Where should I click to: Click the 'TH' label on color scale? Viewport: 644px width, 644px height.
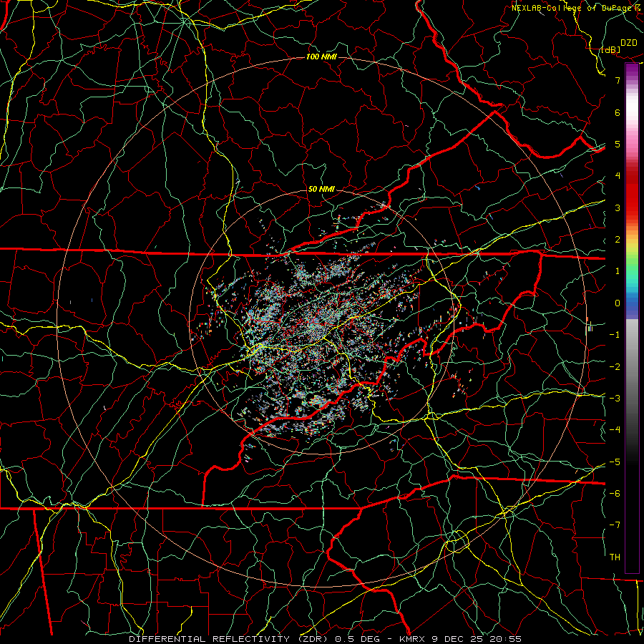(x=615, y=557)
